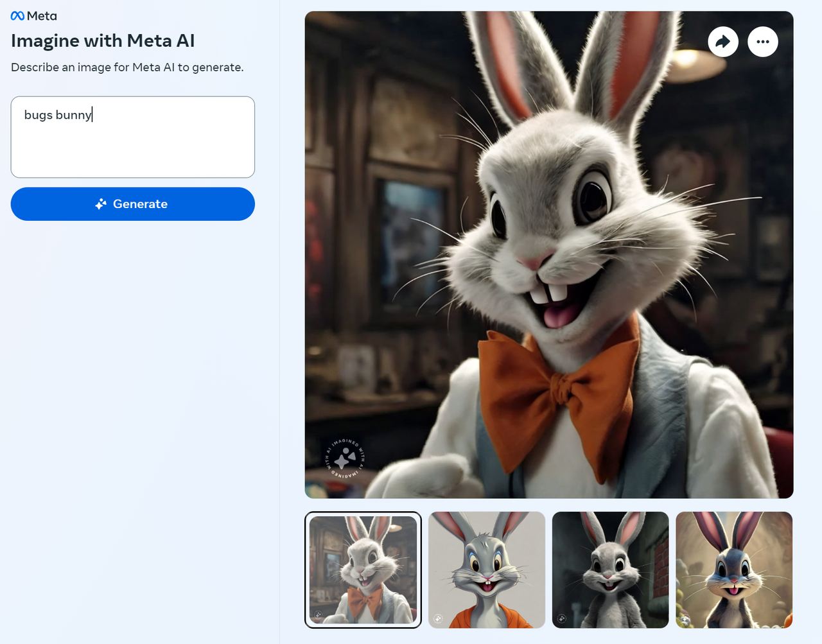Click the text Describe an image for Meta AI to generate
822x644 pixels.
(x=127, y=67)
